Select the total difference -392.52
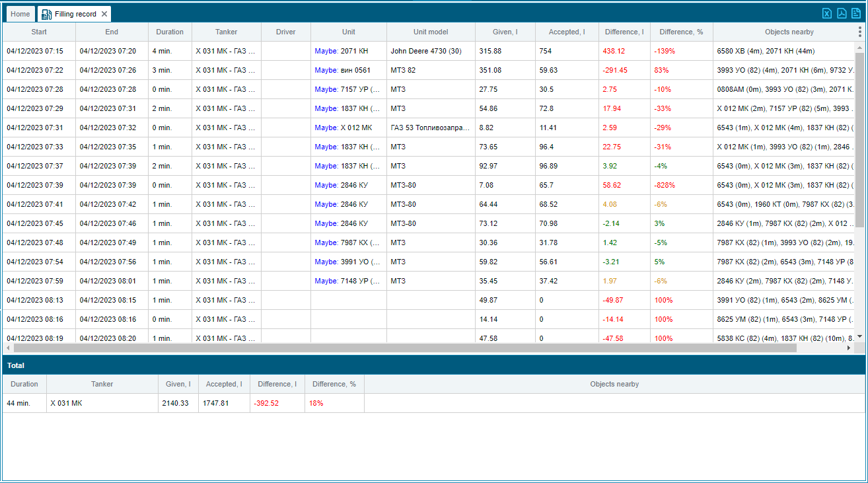The height and width of the screenshot is (483, 868). [x=266, y=403]
